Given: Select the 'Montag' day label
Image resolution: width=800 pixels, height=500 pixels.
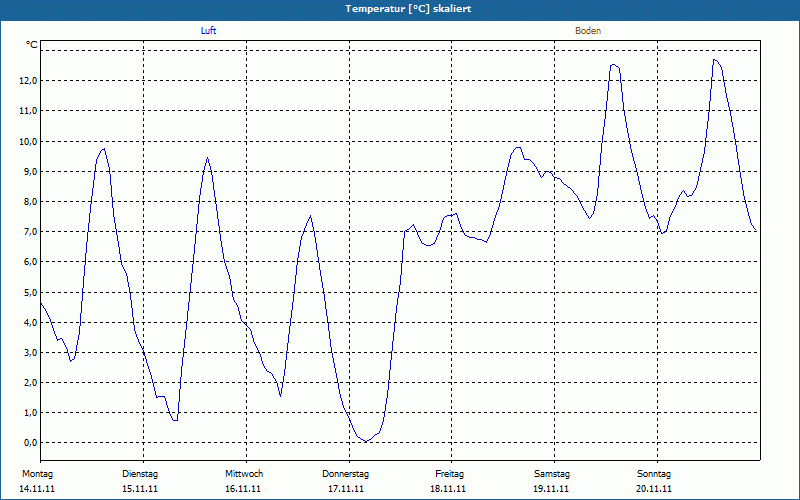Looking at the screenshot, I should [37, 474].
